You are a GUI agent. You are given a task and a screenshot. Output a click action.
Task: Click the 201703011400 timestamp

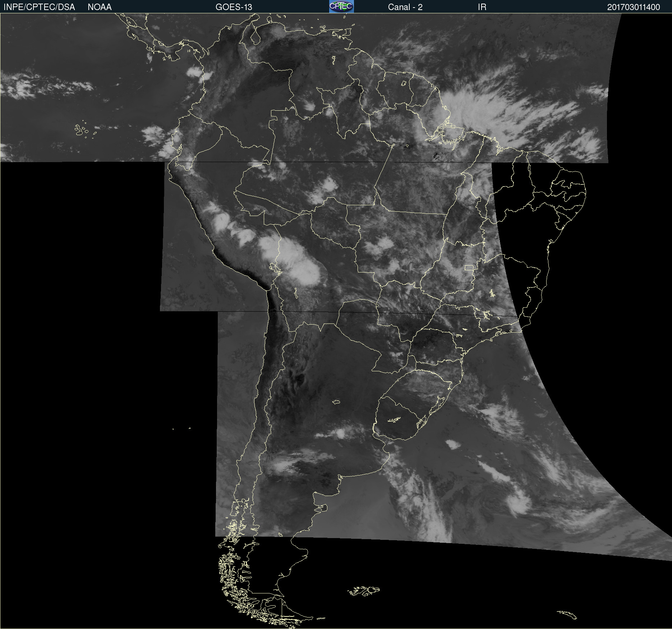point(633,7)
